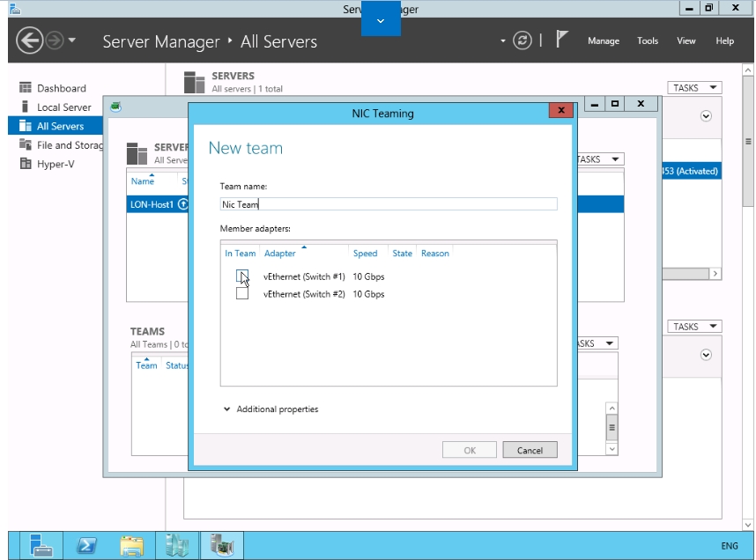Click the OK button in New team

tap(470, 450)
